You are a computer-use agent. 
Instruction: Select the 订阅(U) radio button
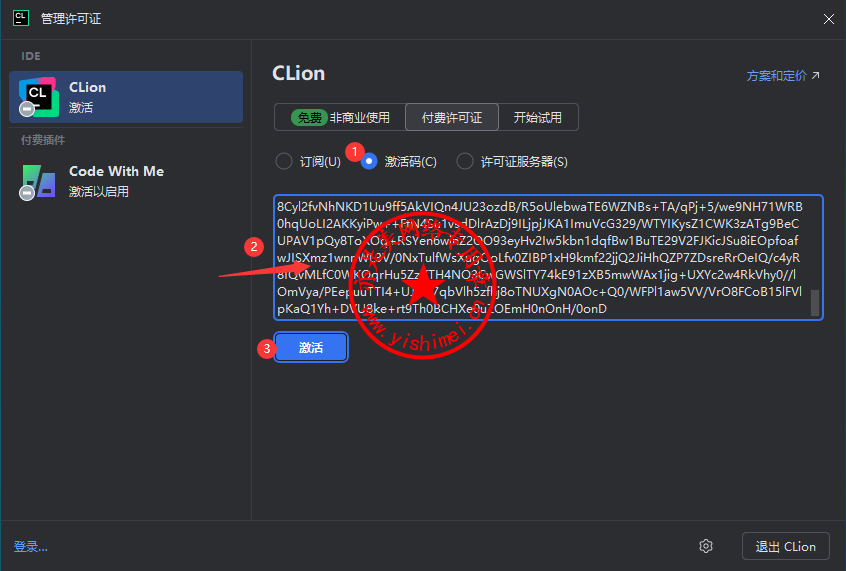point(284,161)
